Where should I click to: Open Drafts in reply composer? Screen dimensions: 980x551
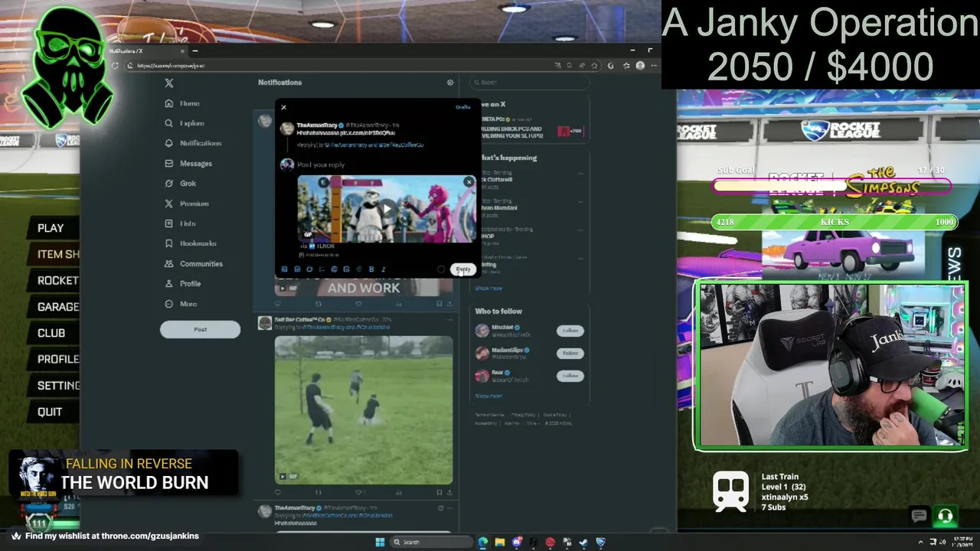tap(462, 107)
